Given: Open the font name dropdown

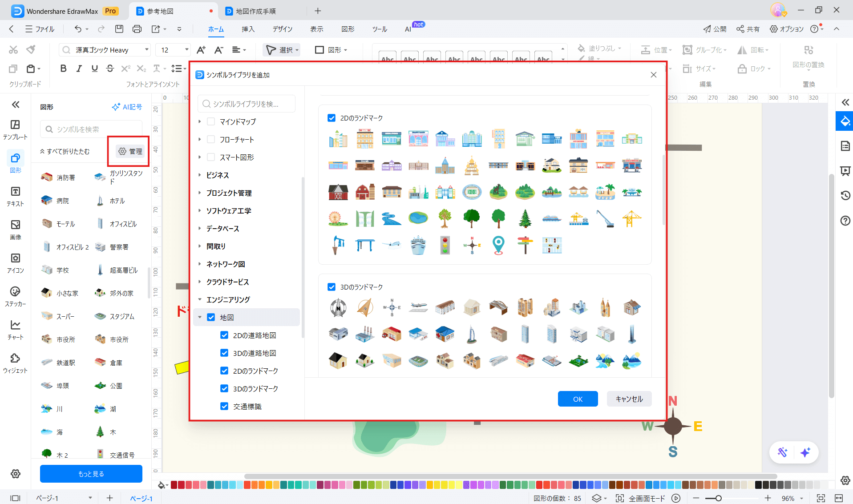Looking at the screenshot, I should [146, 50].
